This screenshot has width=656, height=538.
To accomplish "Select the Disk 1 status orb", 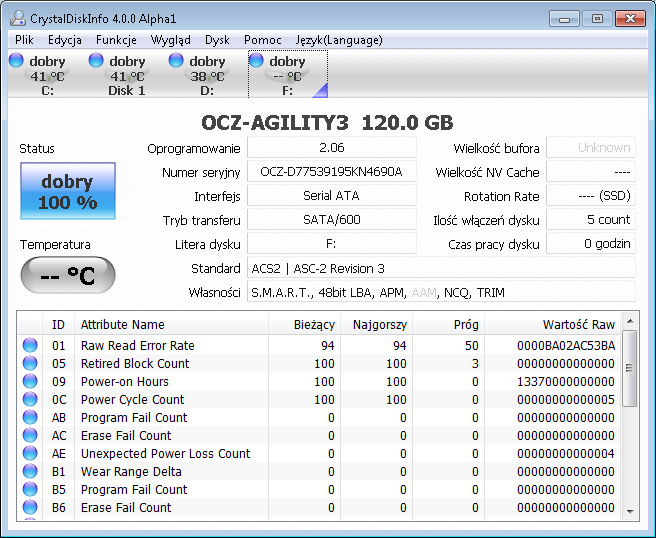I will pyautogui.click(x=96, y=60).
